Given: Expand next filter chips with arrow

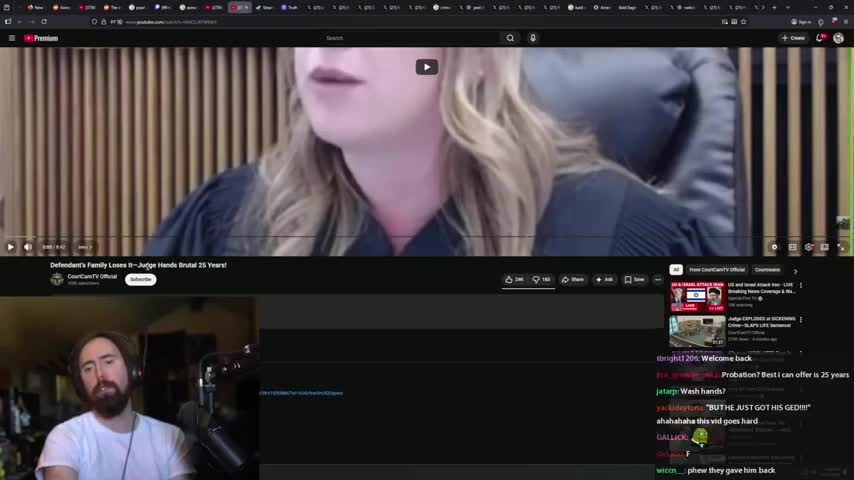Looking at the screenshot, I should tap(795, 270).
